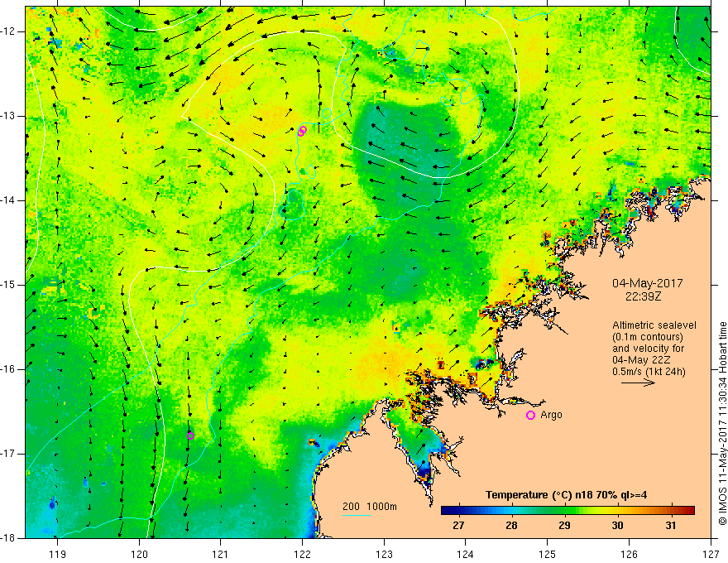Click the color bar value 27
The image size is (728, 563).
tap(458, 526)
